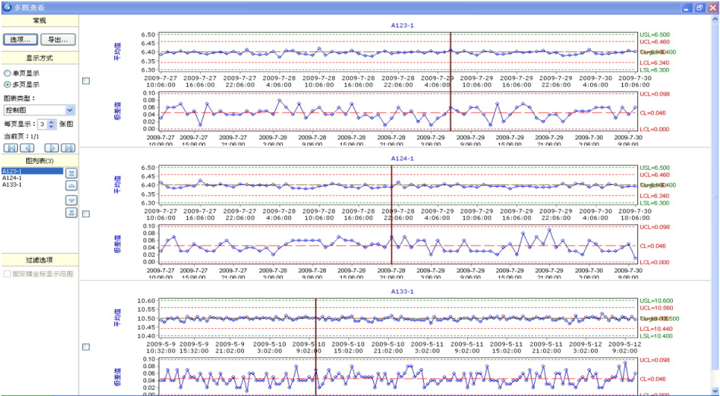
Task: Increase charts per page with the stepper
Action: point(52,122)
